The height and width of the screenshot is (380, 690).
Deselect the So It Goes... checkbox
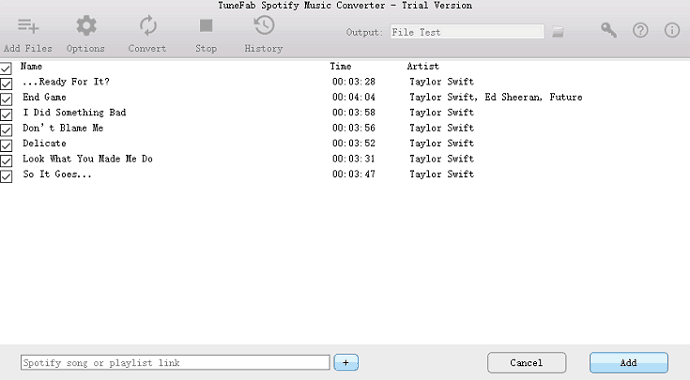click(x=6, y=176)
